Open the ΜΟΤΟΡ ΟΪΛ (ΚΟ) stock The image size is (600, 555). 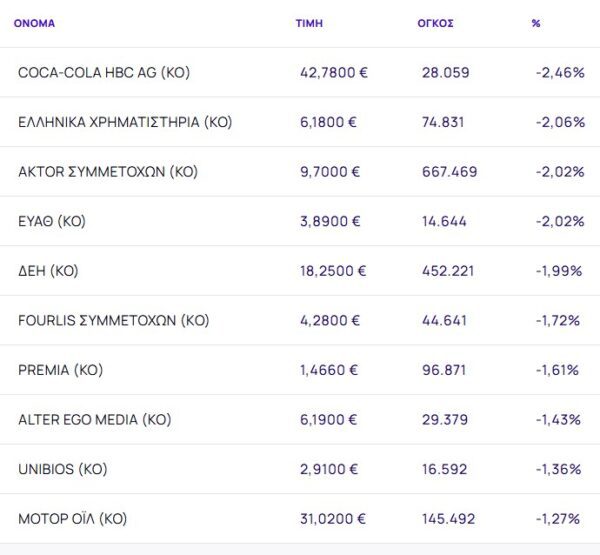(73, 519)
